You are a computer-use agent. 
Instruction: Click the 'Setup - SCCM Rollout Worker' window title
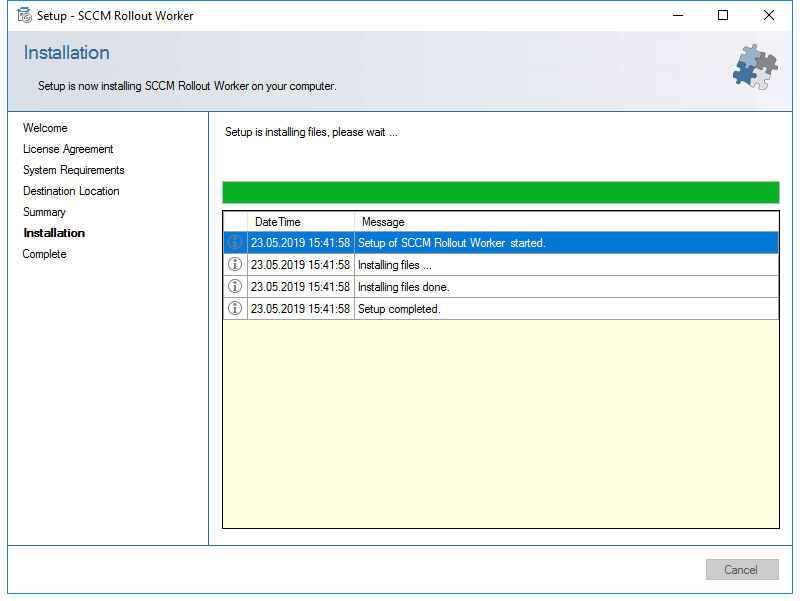(115, 16)
